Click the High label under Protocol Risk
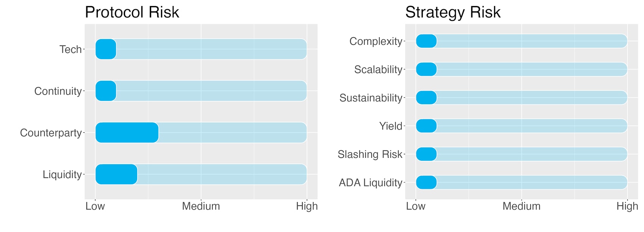The width and height of the screenshot is (644, 232). [306, 206]
